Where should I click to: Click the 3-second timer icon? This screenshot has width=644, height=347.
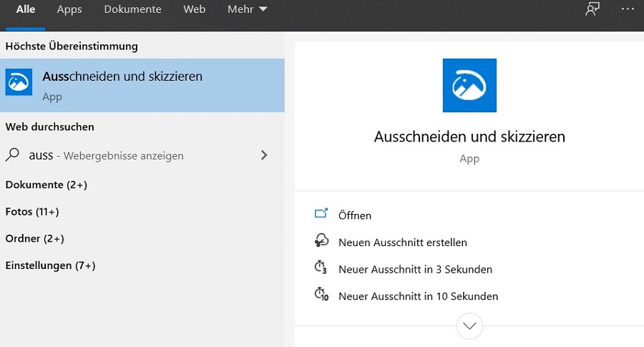(321, 268)
